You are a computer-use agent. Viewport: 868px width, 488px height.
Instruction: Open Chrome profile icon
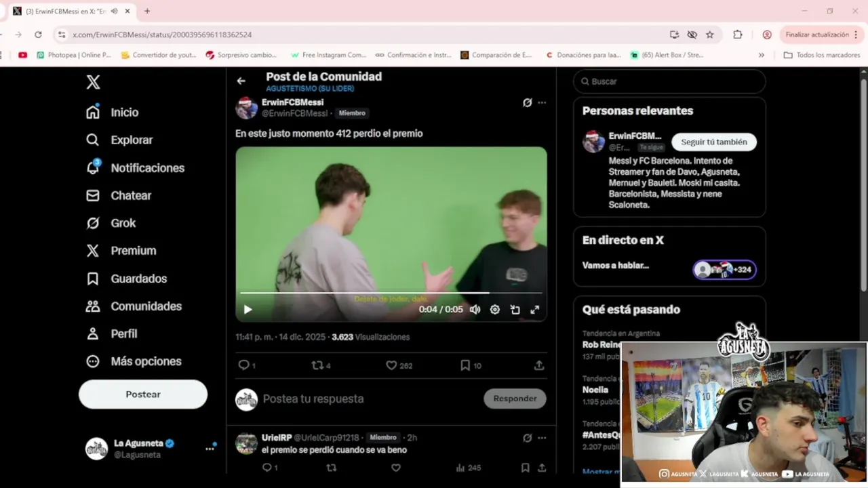[767, 35]
